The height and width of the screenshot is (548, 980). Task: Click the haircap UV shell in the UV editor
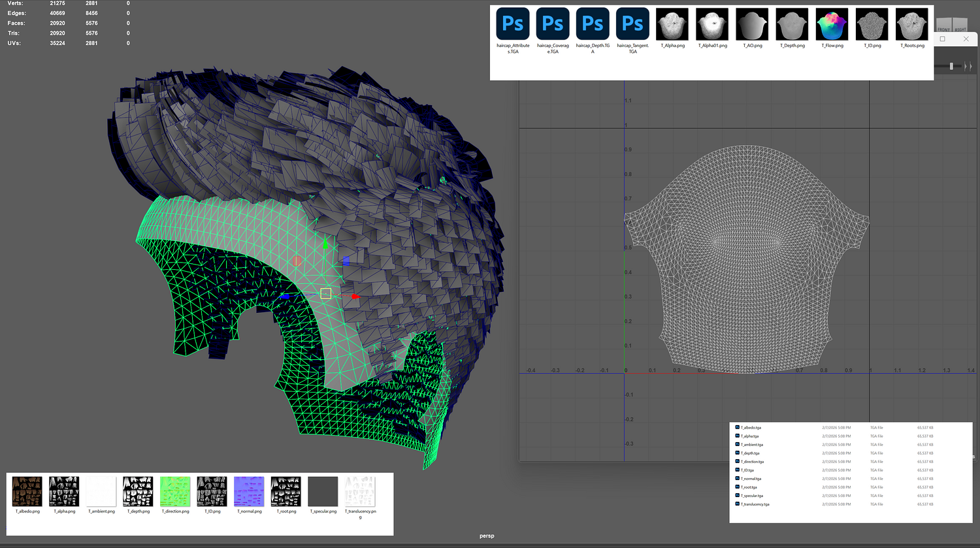[x=747, y=259]
